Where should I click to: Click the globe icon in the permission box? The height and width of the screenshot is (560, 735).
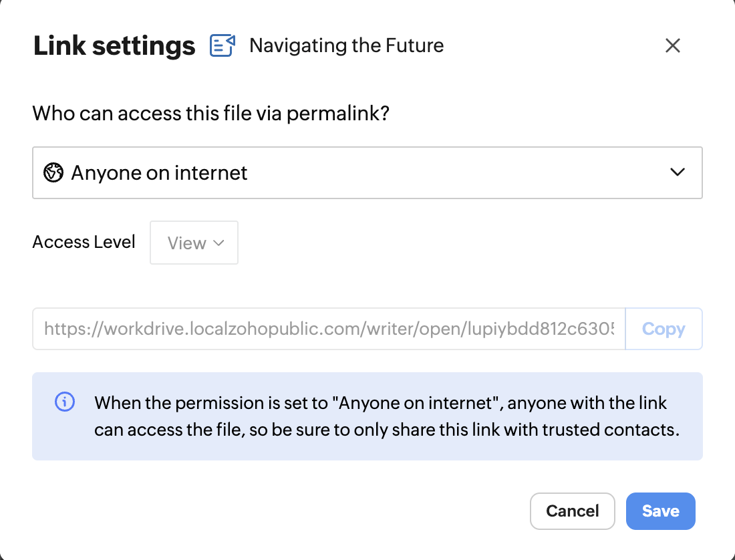[53, 173]
